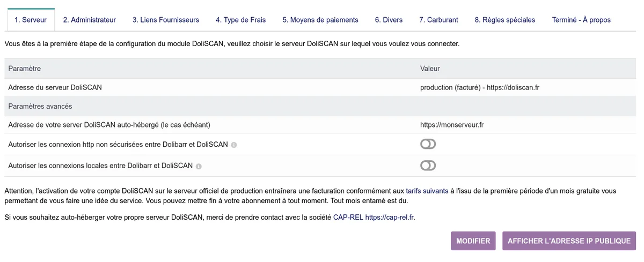Click AFFICHER L'ADRESSE IP PUBLIQUE button
Image resolution: width=644 pixels, height=262 pixels.
coord(569,241)
